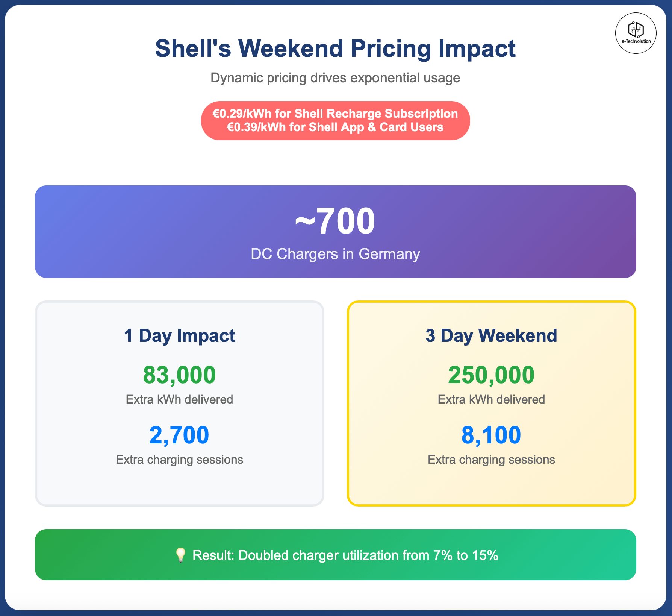Click Extra charging sessions under 8,100
This screenshot has width=672, height=616.
click(x=491, y=460)
